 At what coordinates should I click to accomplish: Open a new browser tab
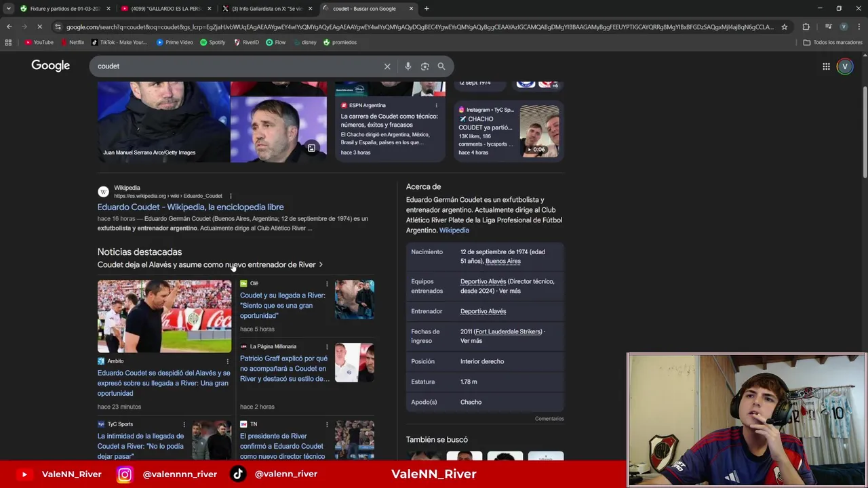(427, 9)
